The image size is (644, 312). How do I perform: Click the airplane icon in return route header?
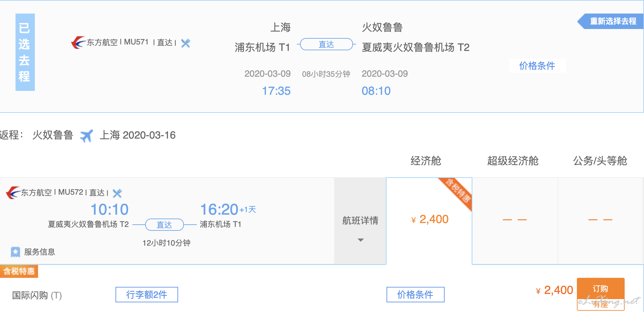click(86, 136)
